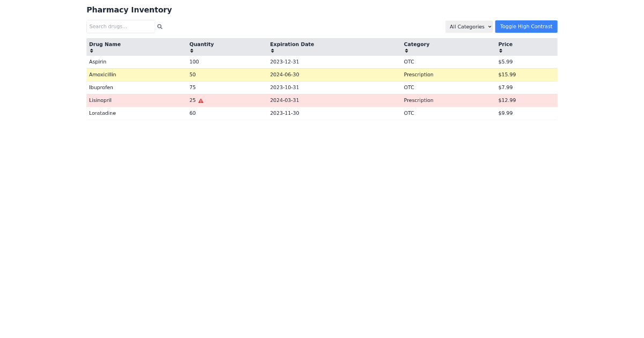644x338 pixels.
Task: Expand the category filter selector
Action: tap(469, 26)
